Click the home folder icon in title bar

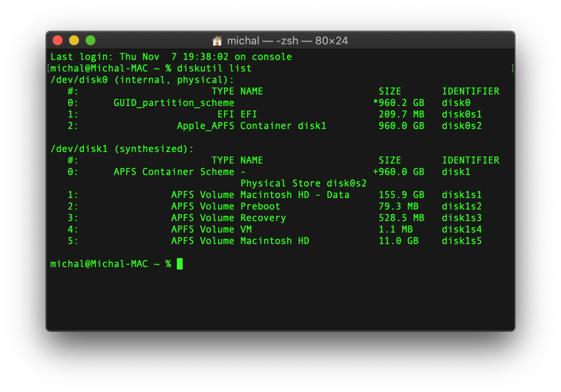(x=217, y=41)
